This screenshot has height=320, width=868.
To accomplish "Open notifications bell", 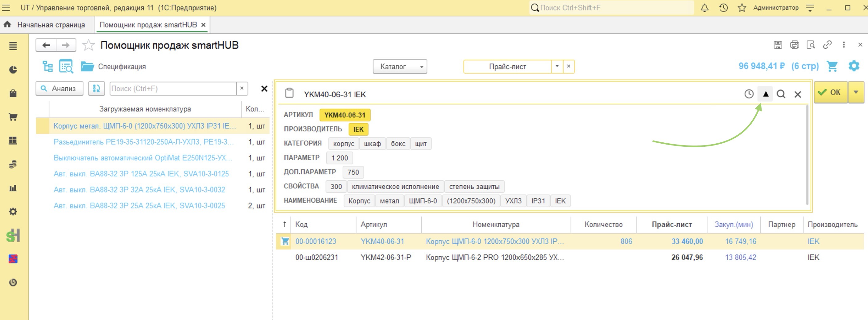I will pyautogui.click(x=704, y=8).
